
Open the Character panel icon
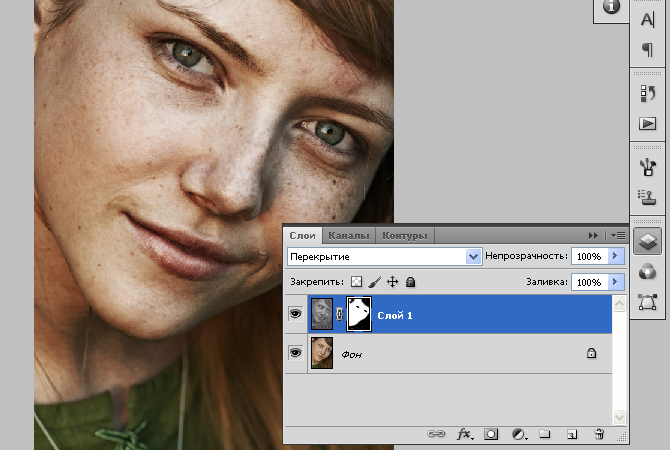tap(647, 20)
